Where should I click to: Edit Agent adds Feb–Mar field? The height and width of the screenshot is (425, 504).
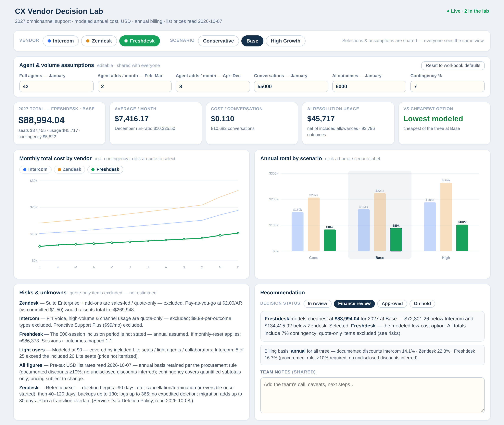[134, 86]
